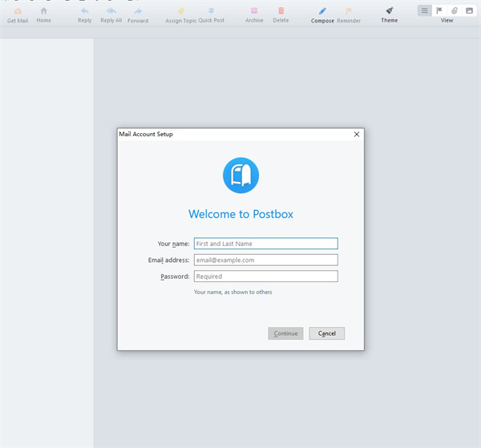Click the Delete trash icon
The width and height of the screenshot is (481, 448).
coord(281,11)
